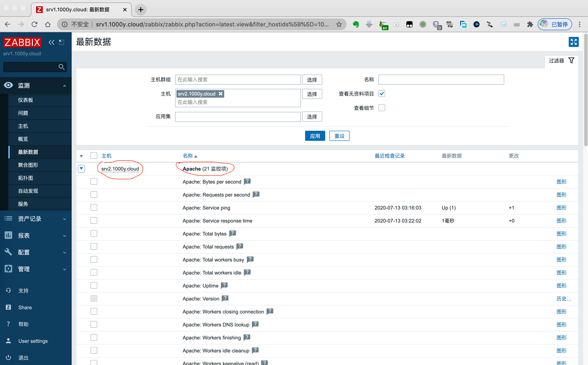This screenshot has height=365, width=588.
Task: Tick the 查看细节 checkbox
Action: [x=382, y=108]
